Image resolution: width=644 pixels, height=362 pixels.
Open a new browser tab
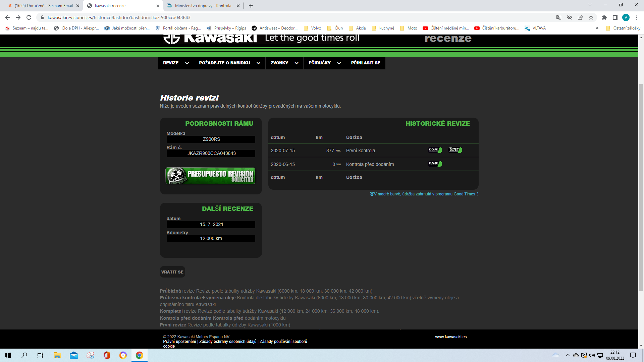(251, 6)
